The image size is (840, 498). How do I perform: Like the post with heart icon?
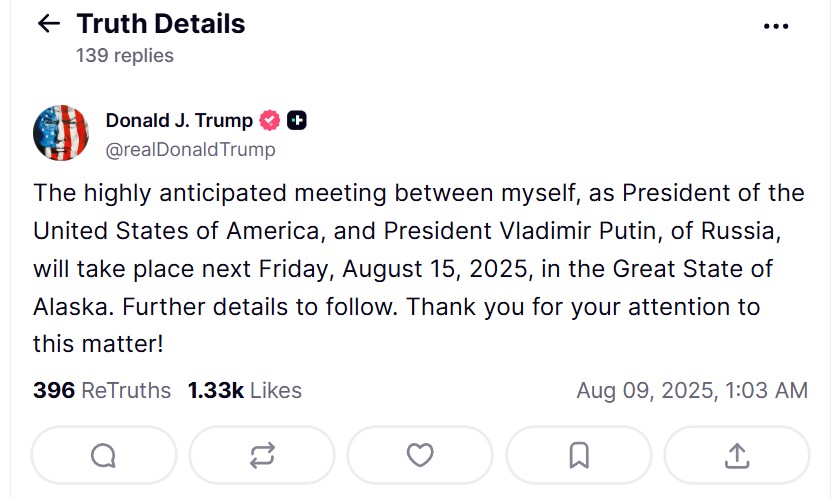[420, 456]
